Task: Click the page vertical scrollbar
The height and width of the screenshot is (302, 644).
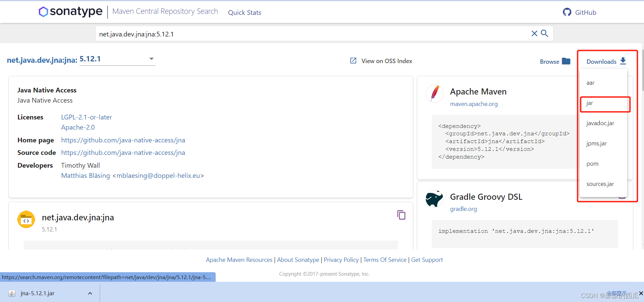Action: tap(642, 70)
